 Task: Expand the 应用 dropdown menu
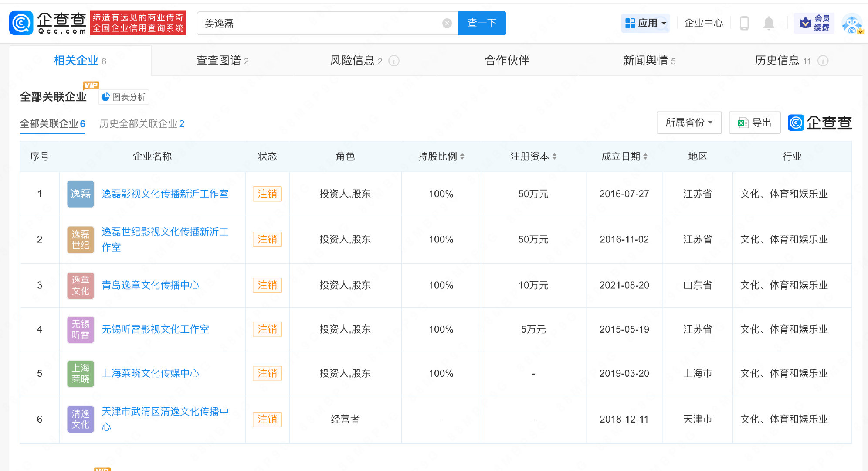point(646,23)
